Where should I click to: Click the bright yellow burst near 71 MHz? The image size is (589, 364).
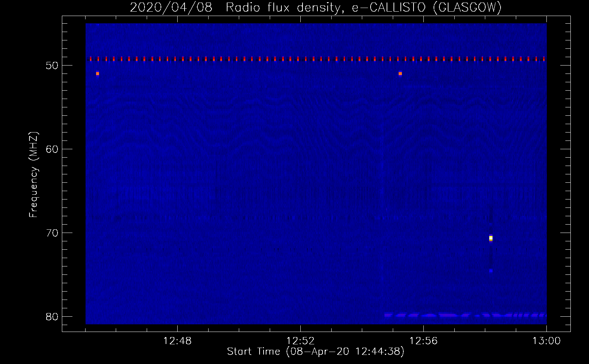point(491,238)
